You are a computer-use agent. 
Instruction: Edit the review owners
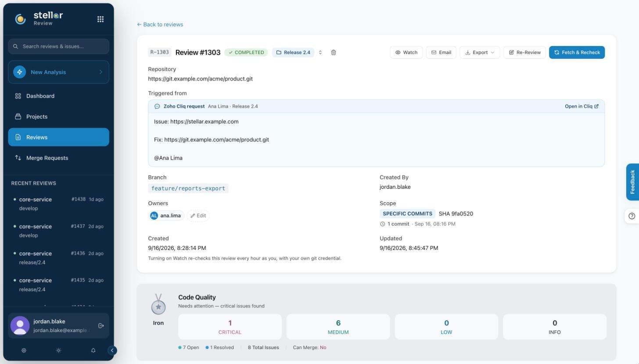coord(198,216)
